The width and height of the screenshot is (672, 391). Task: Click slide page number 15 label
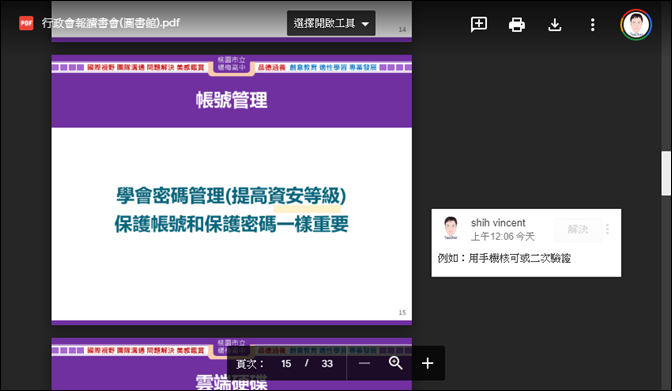[x=402, y=313]
